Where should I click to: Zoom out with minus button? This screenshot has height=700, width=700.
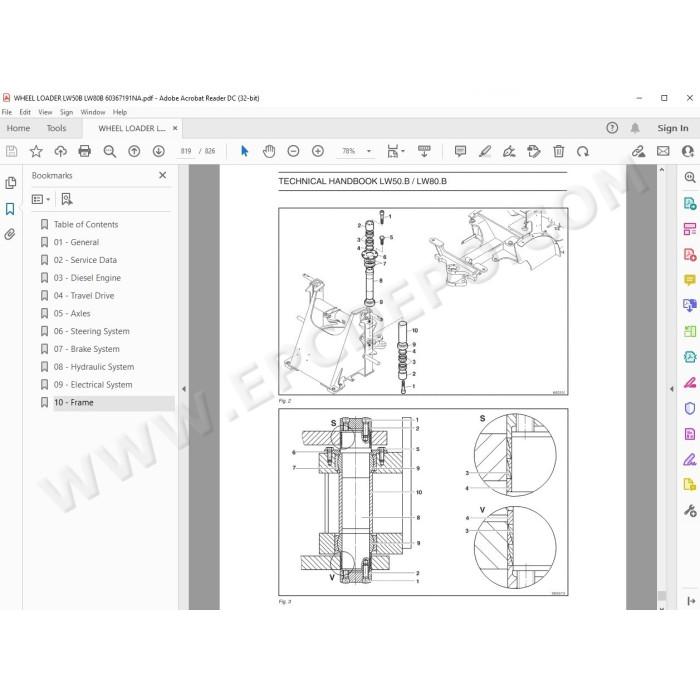(x=293, y=151)
